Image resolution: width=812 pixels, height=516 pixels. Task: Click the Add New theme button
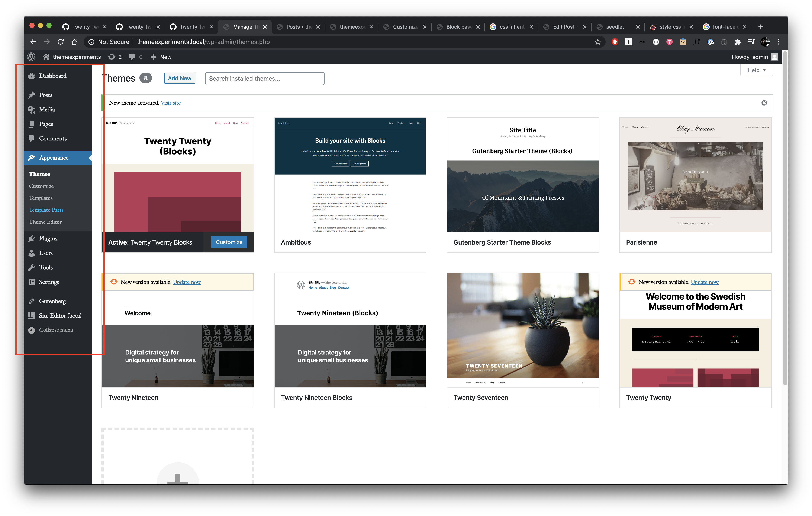click(180, 78)
